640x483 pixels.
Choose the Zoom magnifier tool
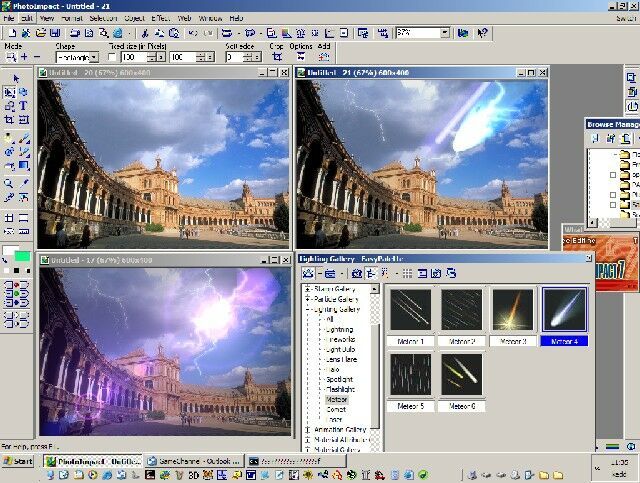coord(9,184)
